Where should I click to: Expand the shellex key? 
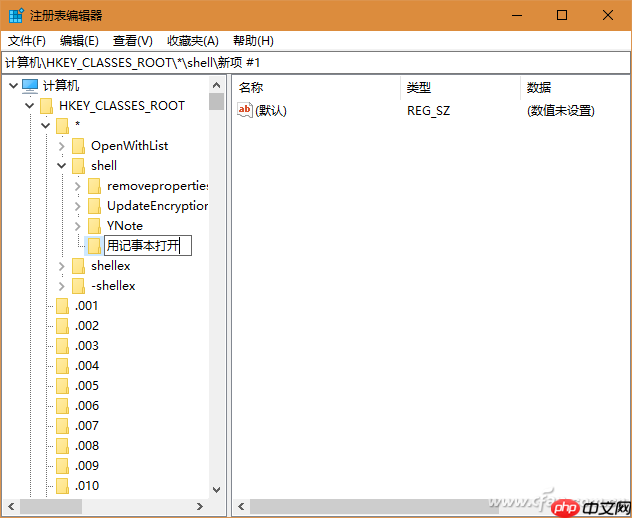tap(62, 266)
